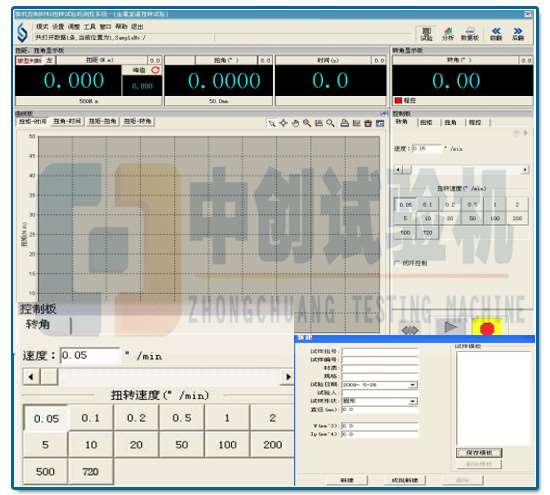Click left arrow of enlarged speed scrollbar
The height and width of the screenshot is (495, 550).
(31, 377)
